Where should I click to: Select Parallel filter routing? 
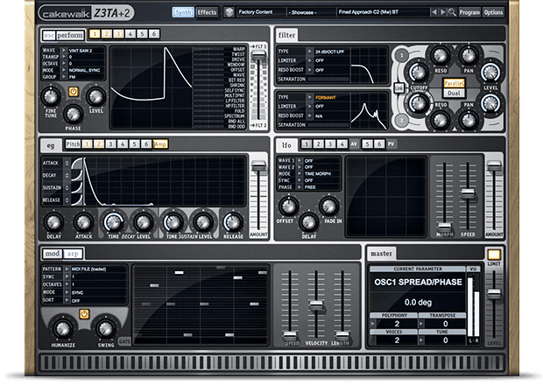point(454,83)
